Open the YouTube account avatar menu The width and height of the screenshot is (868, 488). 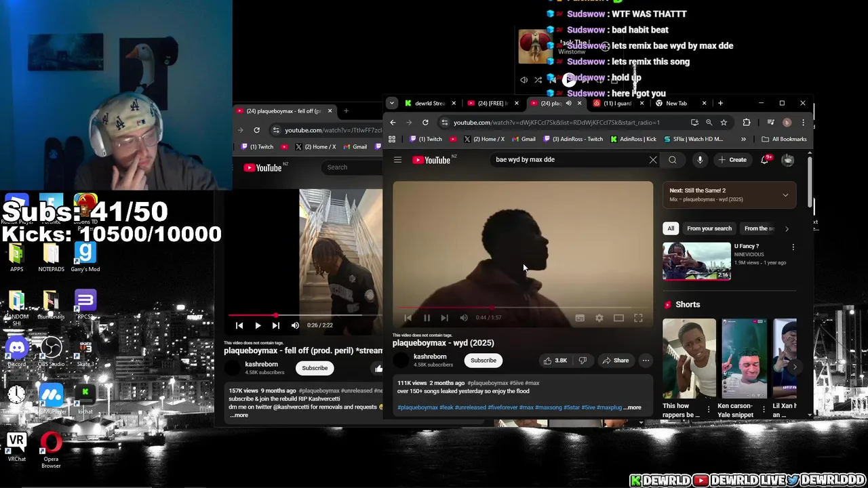pyautogui.click(x=788, y=160)
